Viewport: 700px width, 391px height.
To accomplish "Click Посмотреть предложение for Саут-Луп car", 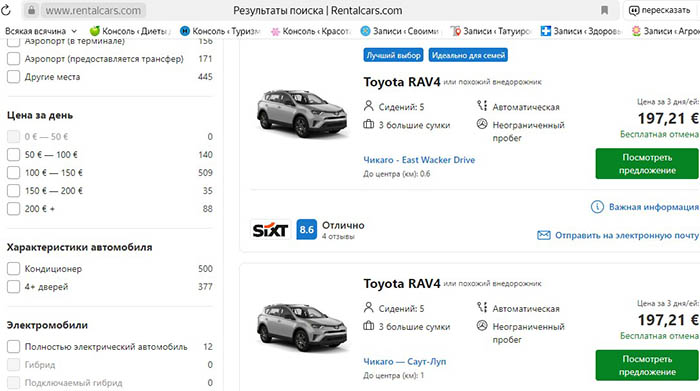I will pos(647,366).
